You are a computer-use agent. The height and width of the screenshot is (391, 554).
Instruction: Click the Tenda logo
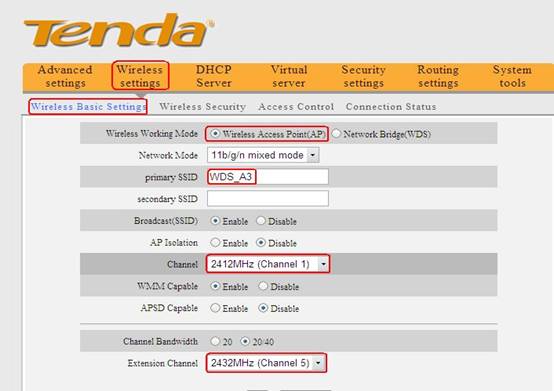pyautogui.click(x=119, y=30)
